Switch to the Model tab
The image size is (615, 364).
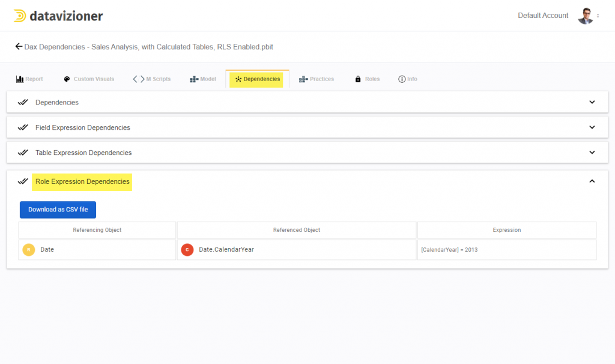pos(203,79)
